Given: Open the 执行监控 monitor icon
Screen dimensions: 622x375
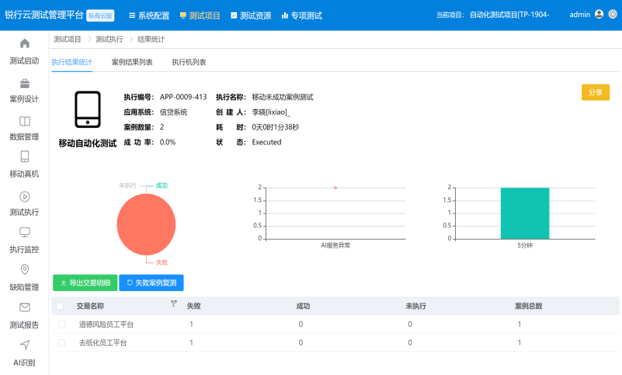Looking at the screenshot, I should [x=25, y=232].
